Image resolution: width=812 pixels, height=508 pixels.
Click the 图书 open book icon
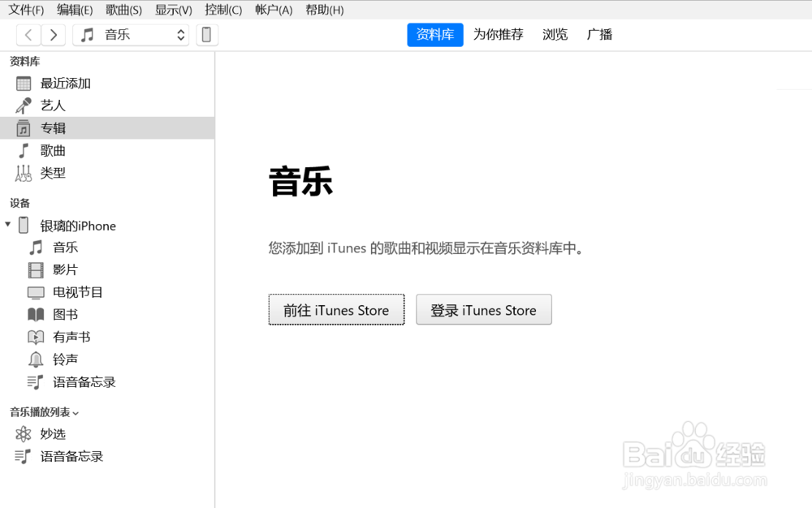(36, 315)
